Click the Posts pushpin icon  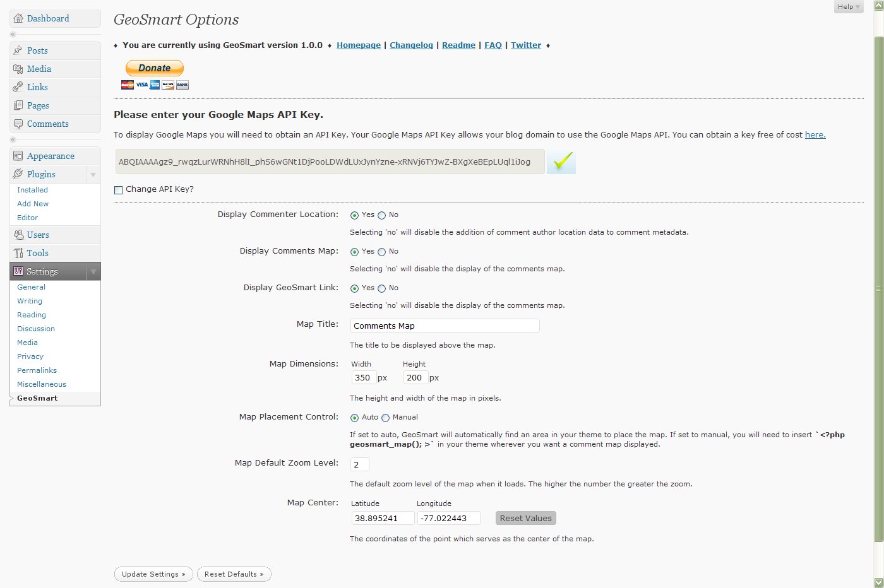[18, 50]
